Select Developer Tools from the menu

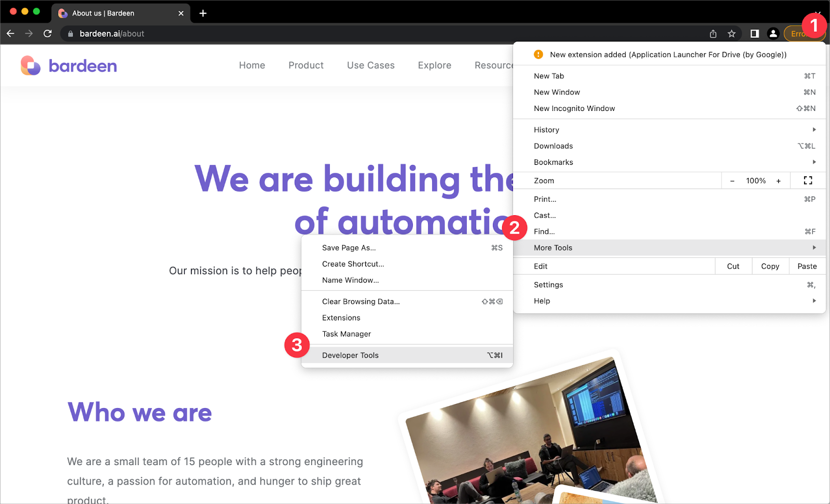(x=350, y=355)
